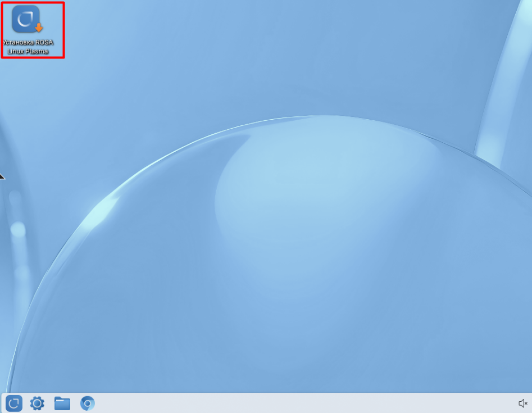Click the muted volume tray icon

[x=523, y=403]
